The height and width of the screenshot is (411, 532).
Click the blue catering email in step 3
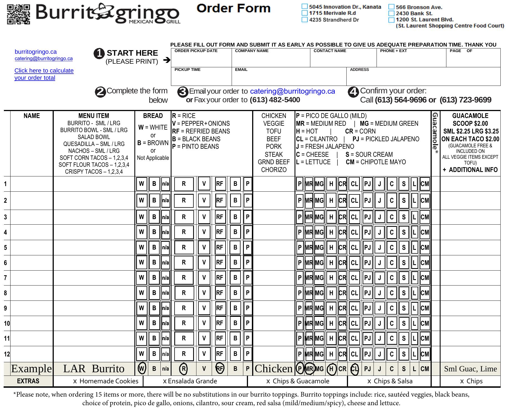coord(292,91)
